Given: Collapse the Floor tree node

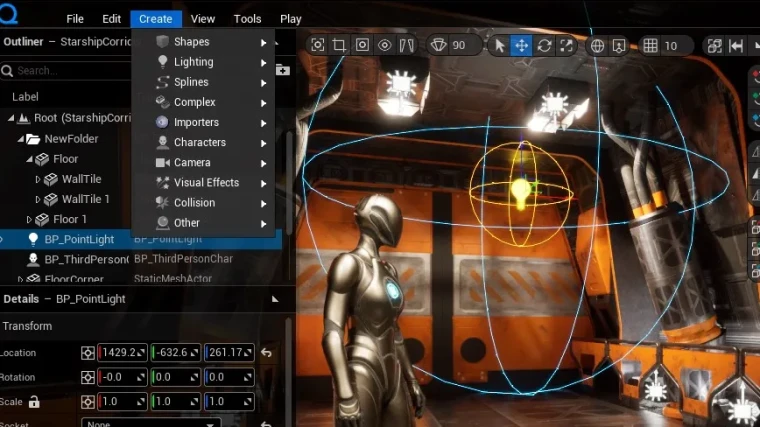Looking at the screenshot, I should [29, 159].
